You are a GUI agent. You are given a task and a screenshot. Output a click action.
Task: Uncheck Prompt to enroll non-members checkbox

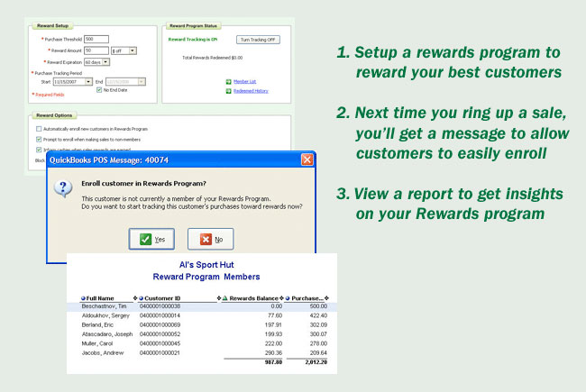[x=37, y=139]
